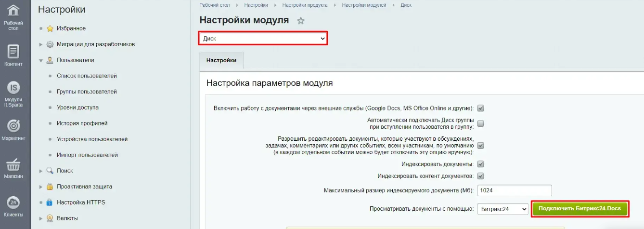Disable the Индексировать документы checkbox
The width and height of the screenshot is (644, 229).
[x=480, y=164]
